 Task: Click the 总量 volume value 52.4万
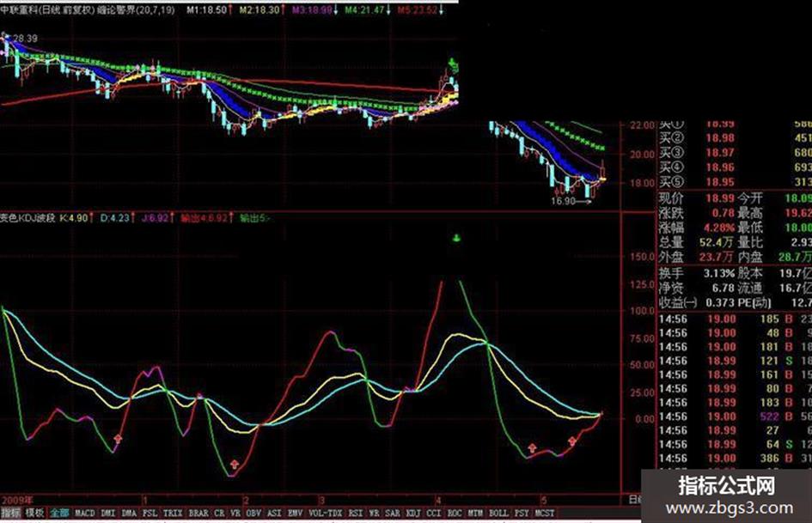(717, 242)
